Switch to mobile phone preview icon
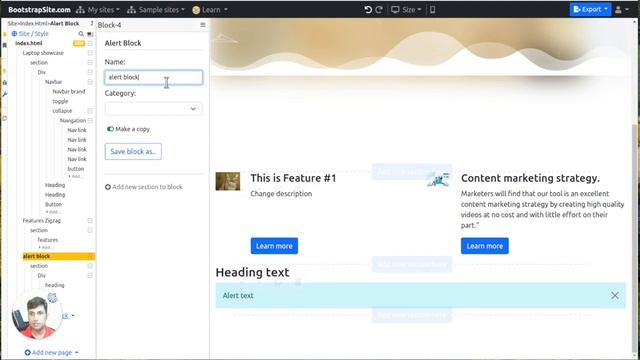 [432, 9]
